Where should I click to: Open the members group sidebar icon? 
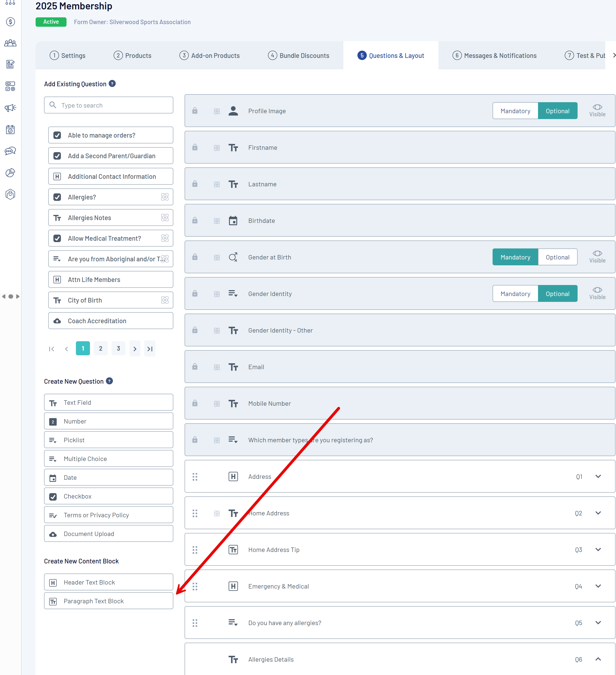point(10,43)
